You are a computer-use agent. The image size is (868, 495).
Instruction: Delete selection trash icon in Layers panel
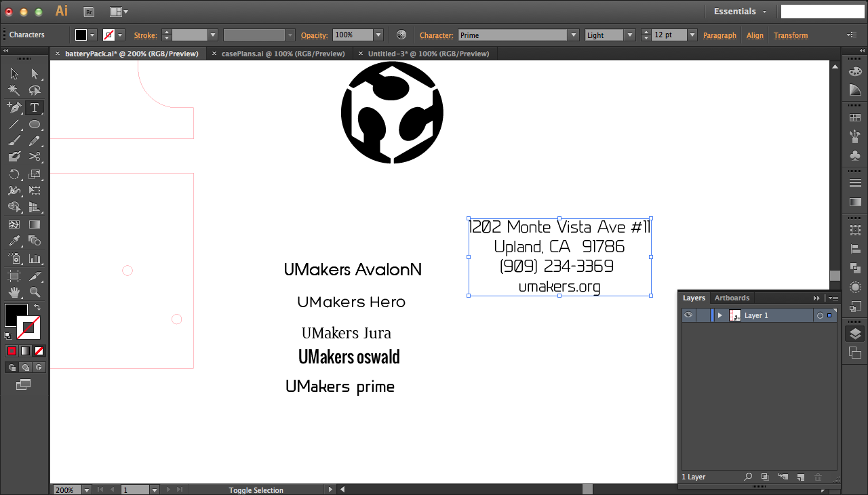pyautogui.click(x=818, y=477)
